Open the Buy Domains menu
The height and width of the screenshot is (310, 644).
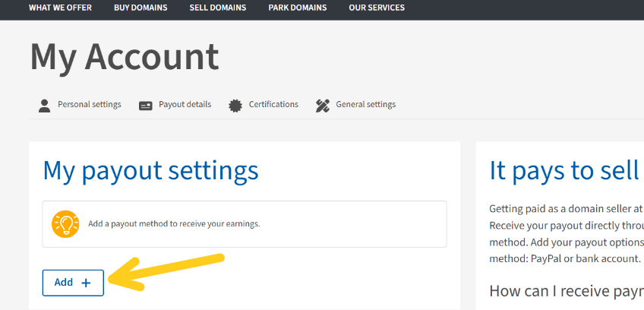click(x=140, y=8)
